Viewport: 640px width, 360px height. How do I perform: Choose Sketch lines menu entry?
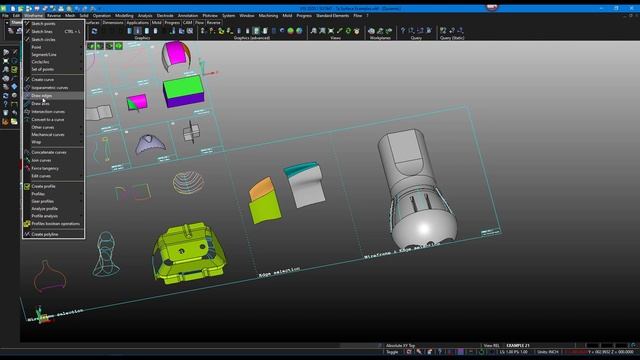(x=53, y=31)
